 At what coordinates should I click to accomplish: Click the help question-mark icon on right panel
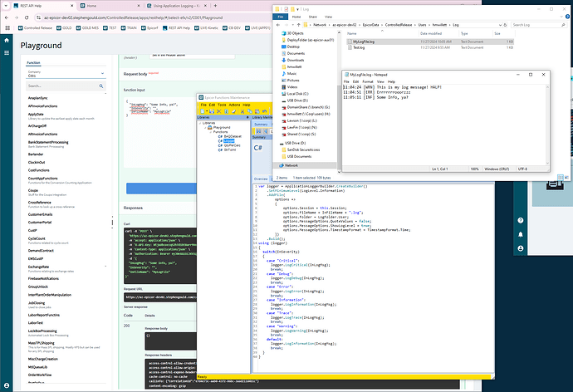click(x=521, y=220)
